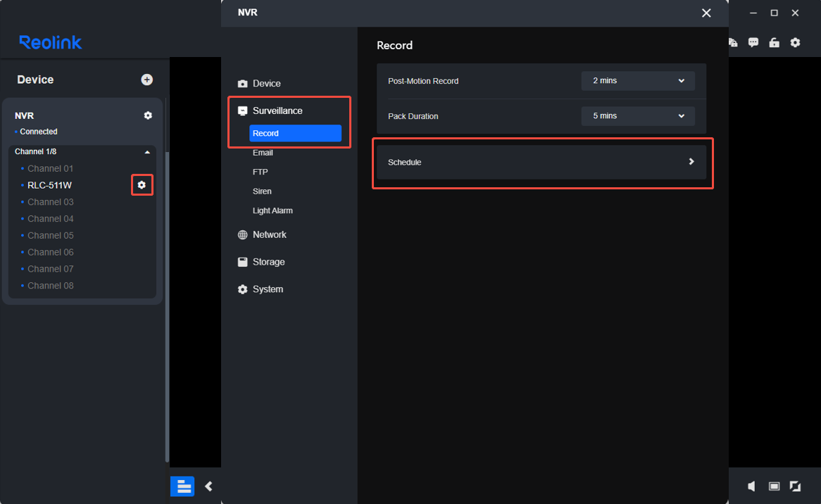Collapse the sidebar with left arrow
This screenshot has width=821, height=504.
[208, 486]
